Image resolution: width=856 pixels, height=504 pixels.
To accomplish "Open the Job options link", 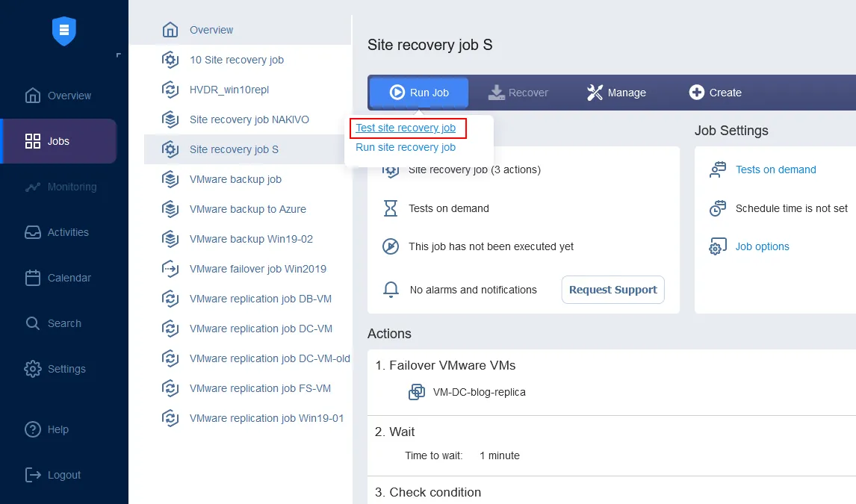I will [762, 246].
